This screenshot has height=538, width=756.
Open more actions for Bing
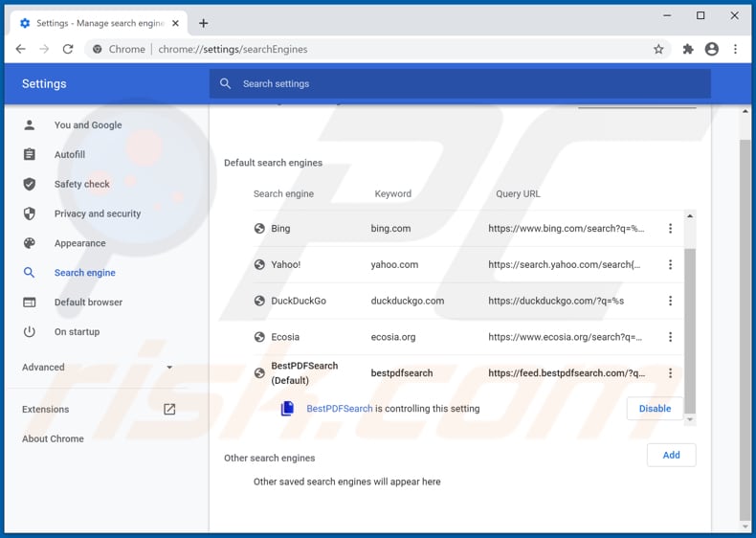click(670, 229)
